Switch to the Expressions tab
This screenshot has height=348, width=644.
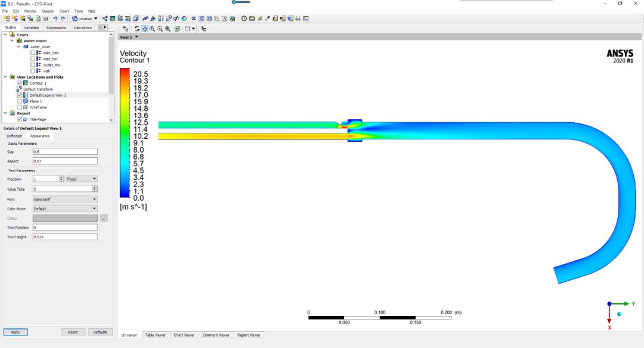pos(56,27)
